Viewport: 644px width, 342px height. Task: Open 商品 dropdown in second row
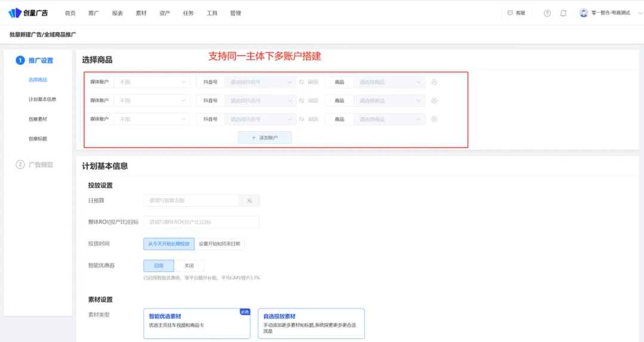[x=389, y=101]
